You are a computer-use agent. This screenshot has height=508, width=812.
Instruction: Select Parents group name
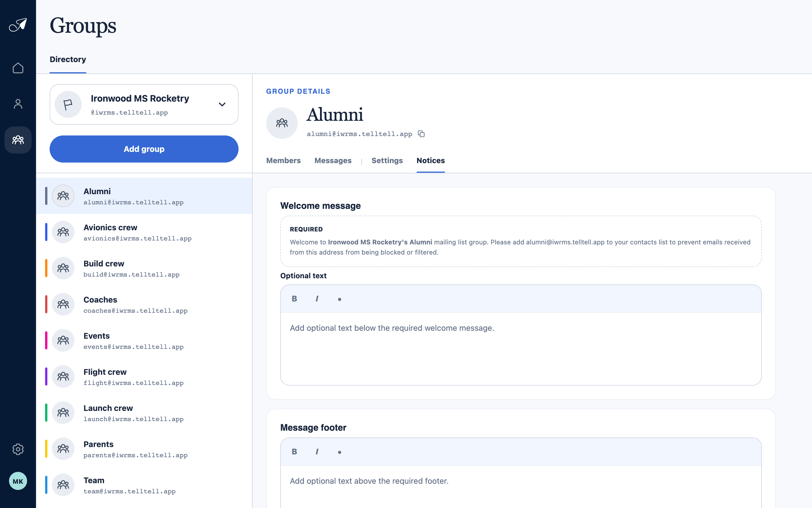tap(98, 444)
